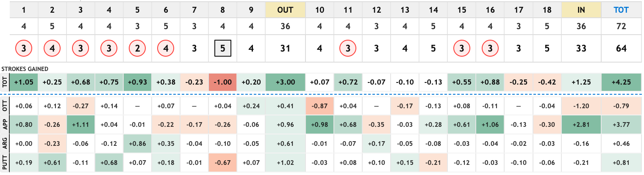644x175 pixels.
Task: Select the hole 18 column header
Action: point(547,9)
